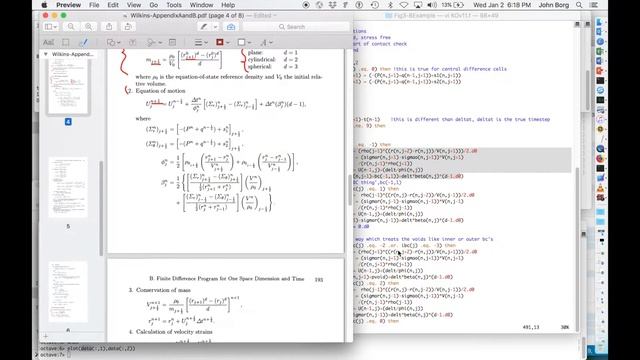640x360 pixels.
Task: Select the page 4 thumbnail
Action: [68, 86]
